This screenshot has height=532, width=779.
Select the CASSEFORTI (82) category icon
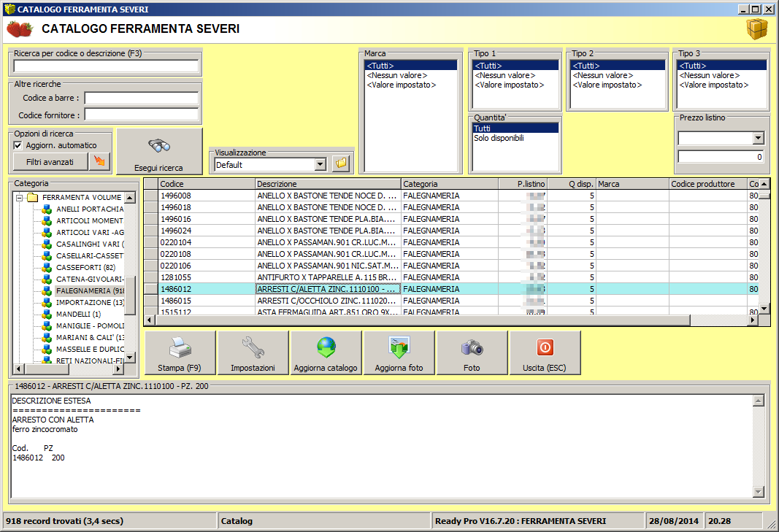click(x=47, y=267)
